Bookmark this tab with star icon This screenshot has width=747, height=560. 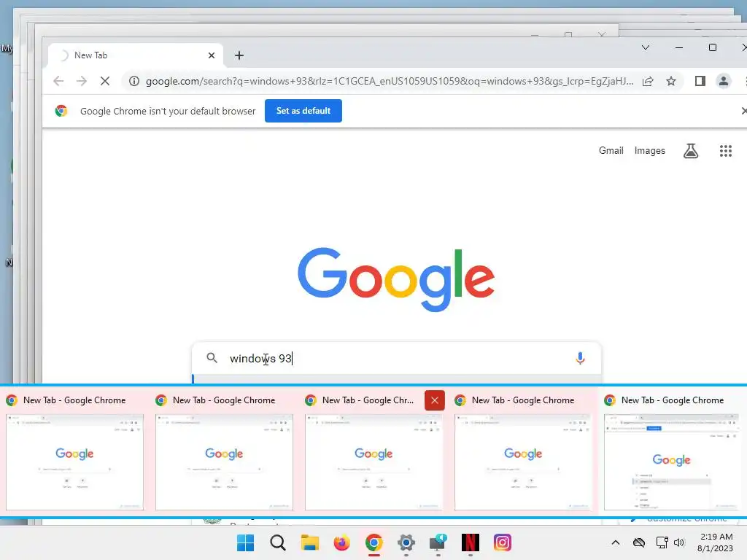coord(671,81)
